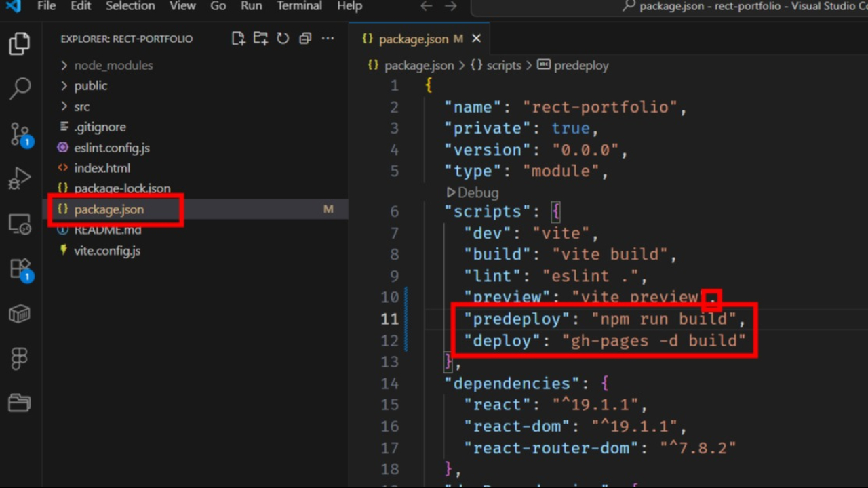Viewport: 868px width, 488px height.
Task: Click line number 11 in the gutter
Action: pyautogui.click(x=390, y=319)
